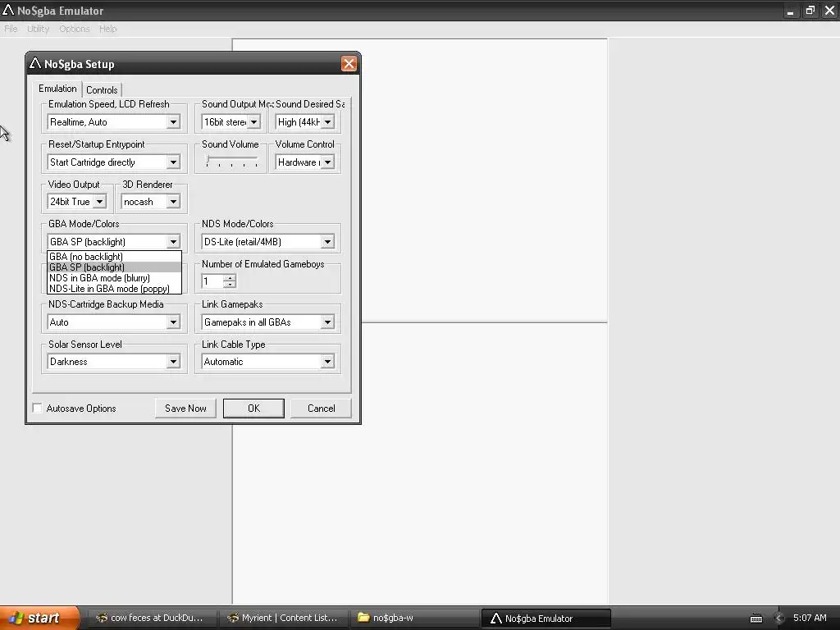Click the No$gba Emulator title bar logo

(x=8, y=10)
